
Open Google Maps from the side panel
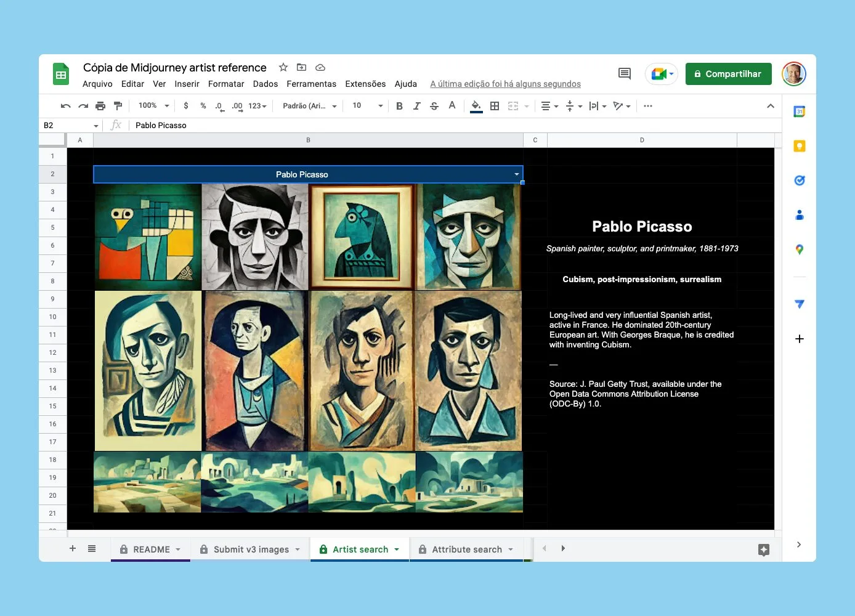coord(799,249)
